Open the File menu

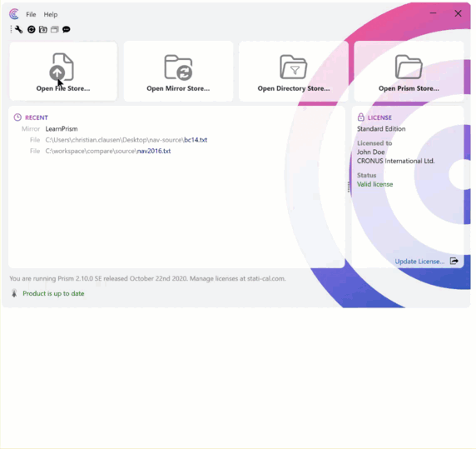click(31, 14)
